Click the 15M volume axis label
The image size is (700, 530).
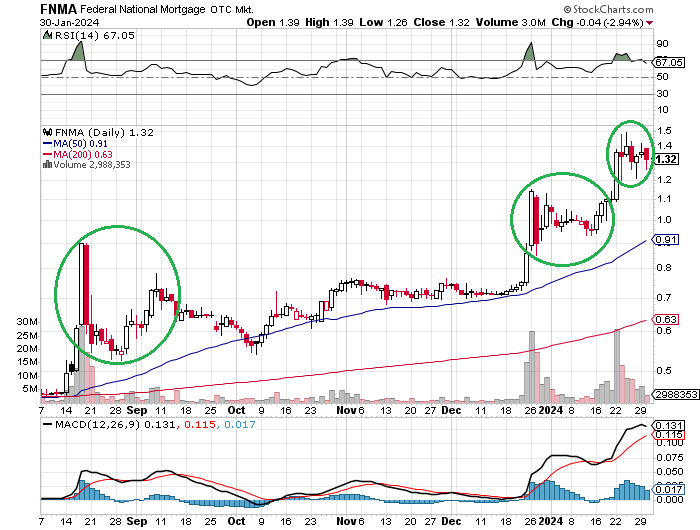[x=27, y=362]
